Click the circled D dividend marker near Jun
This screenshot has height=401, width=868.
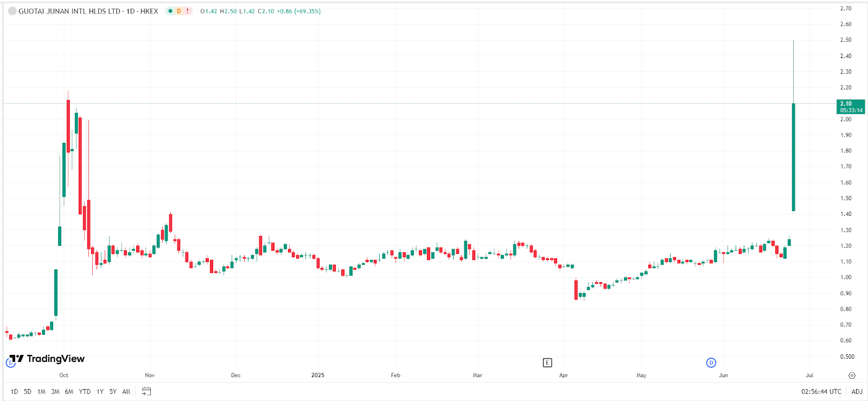pos(711,362)
